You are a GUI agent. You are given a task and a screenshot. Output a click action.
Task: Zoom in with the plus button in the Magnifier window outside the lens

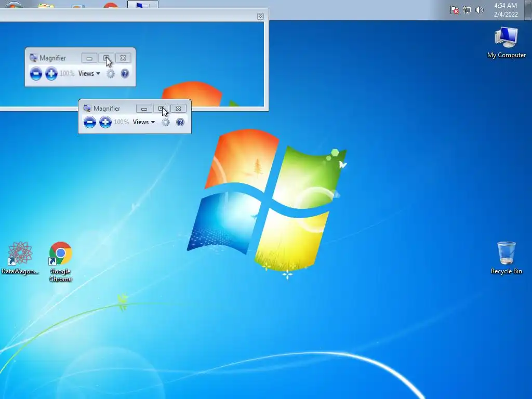(x=105, y=122)
